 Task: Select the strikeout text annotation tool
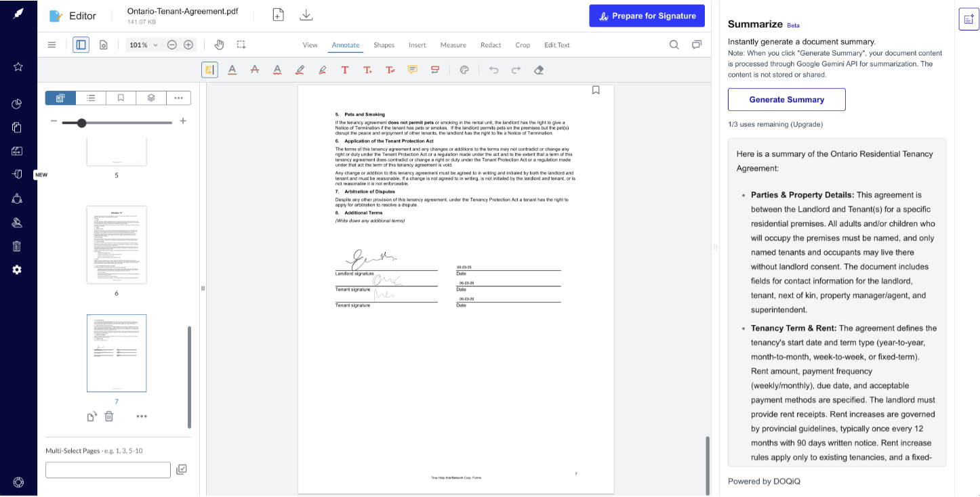tap(255, 70)
